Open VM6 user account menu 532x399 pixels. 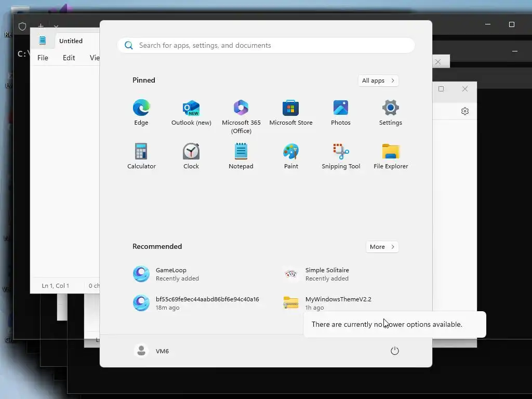151,351
